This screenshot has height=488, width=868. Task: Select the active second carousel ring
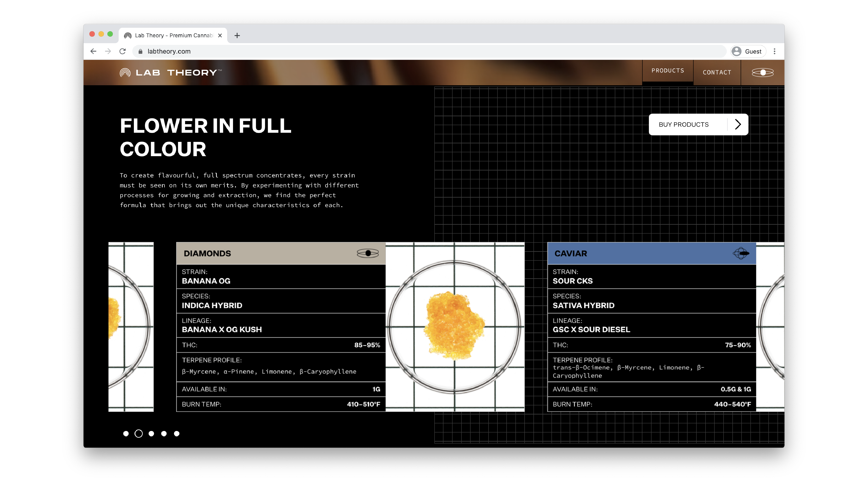point(138,433)
